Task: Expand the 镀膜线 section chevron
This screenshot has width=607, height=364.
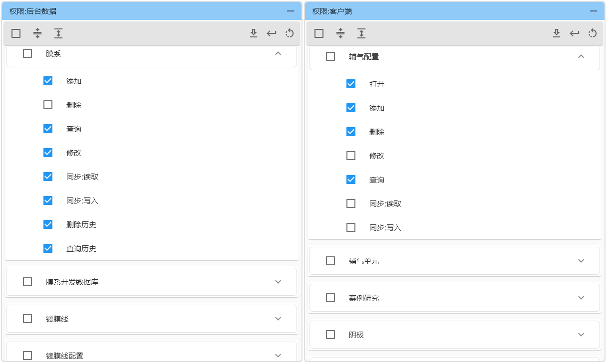Action: coord(278,319)
